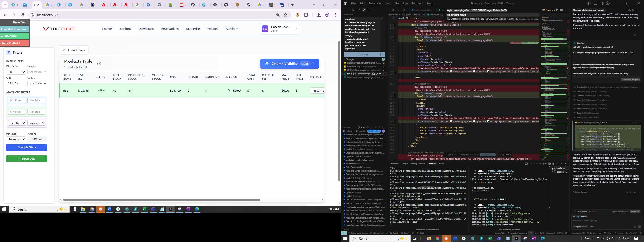The width and height of the screenshot is (644, 242).
Task: Open the Selection menu in Cursor
Action: point(375,4)
